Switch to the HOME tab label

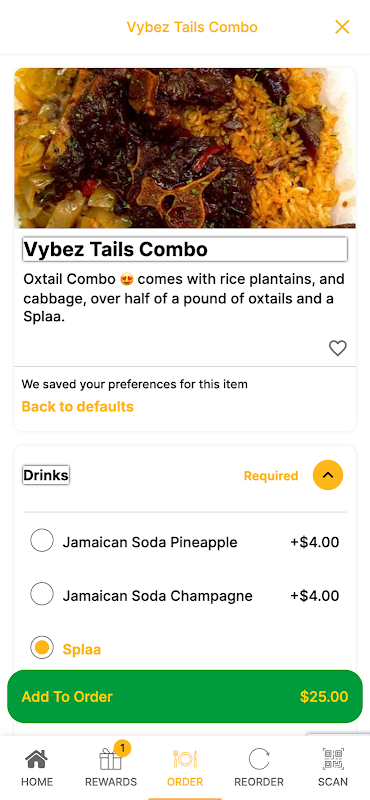37,782
